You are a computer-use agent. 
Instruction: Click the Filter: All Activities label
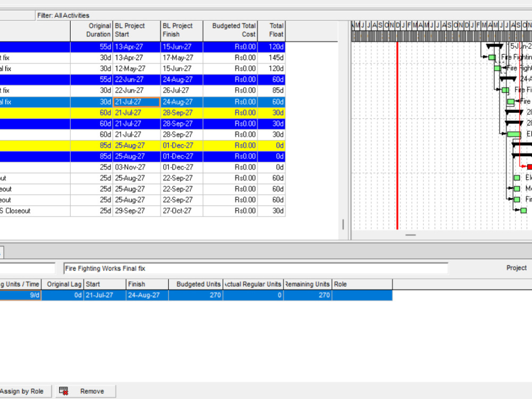(x=63, y=15)
